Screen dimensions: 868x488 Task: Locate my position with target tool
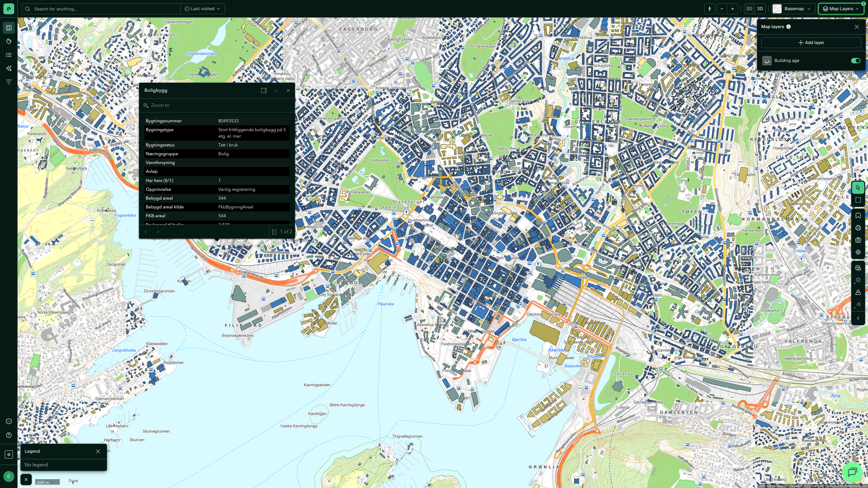pyautogui.click(x=858, y=252)
